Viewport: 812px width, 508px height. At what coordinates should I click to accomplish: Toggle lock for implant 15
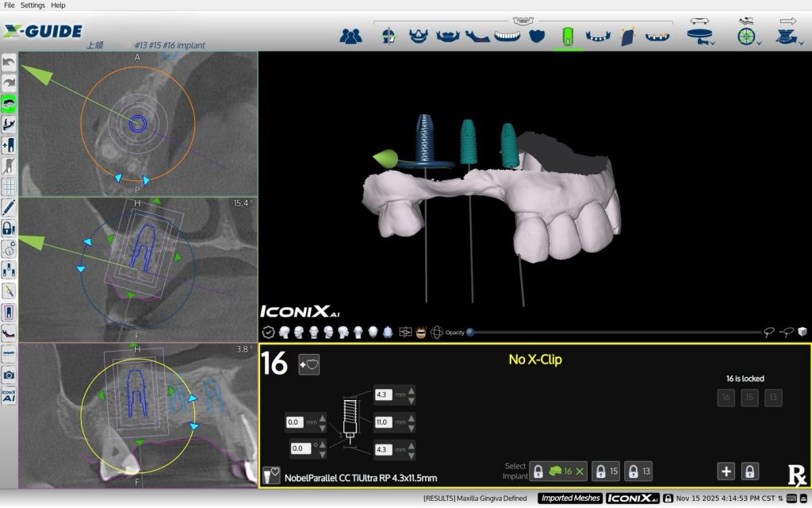point(607,471)
